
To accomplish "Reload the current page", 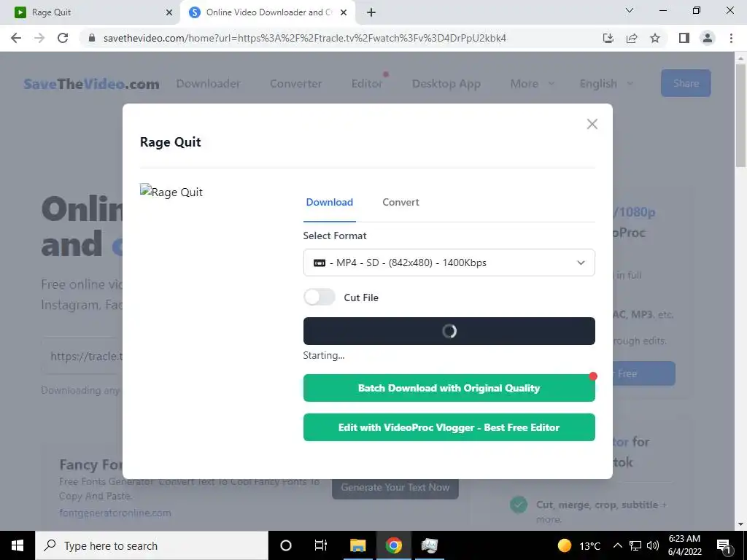I will pos(63,38).
